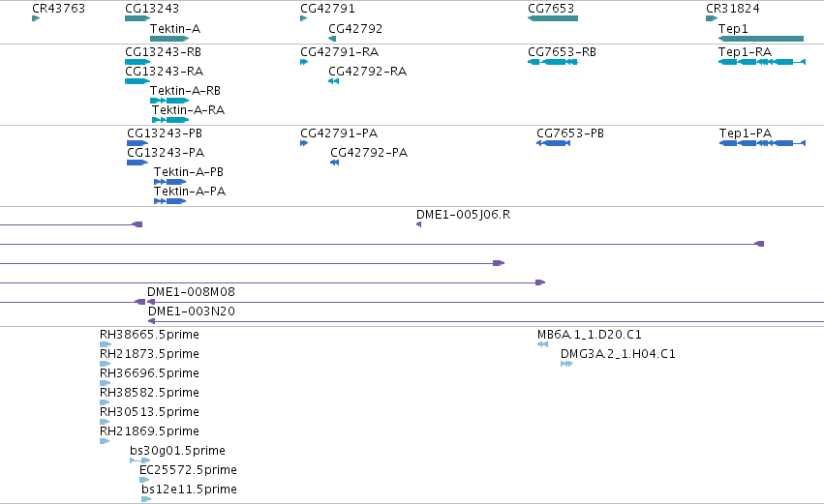Click the Tep1-RA transcript exon glyph
Screen dimensions: 824x504
[x=762, y=62]
